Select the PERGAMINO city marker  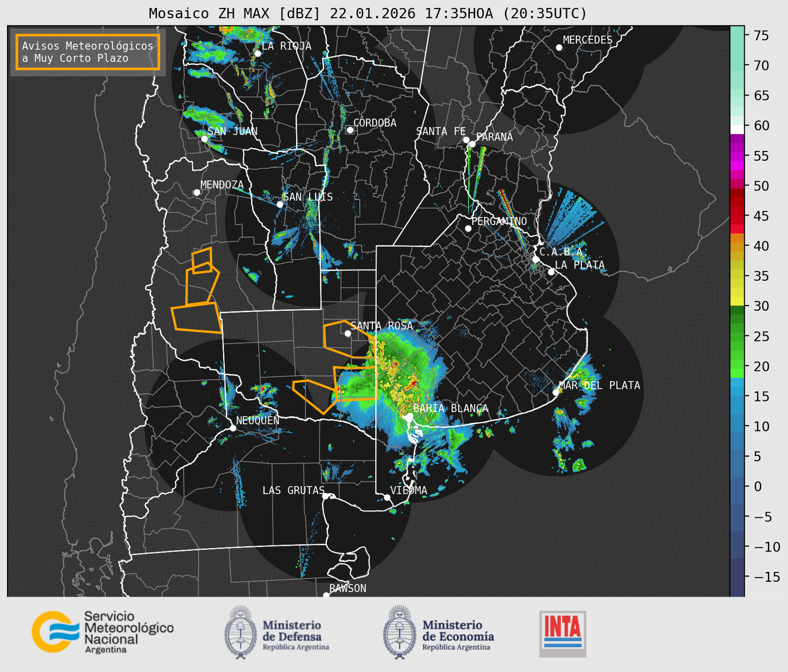click(x=468, y=228)
